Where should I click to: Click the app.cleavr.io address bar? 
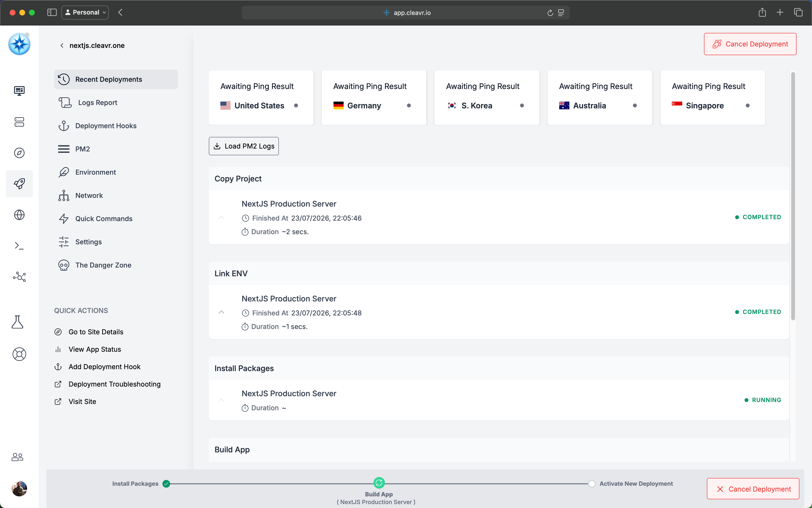pyautogui.click(x=406, y=12)
